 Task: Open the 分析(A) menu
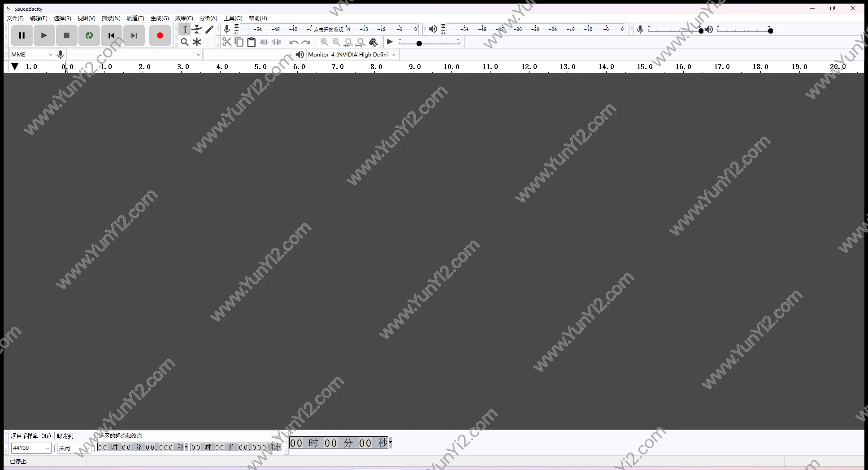click(208, 18)
